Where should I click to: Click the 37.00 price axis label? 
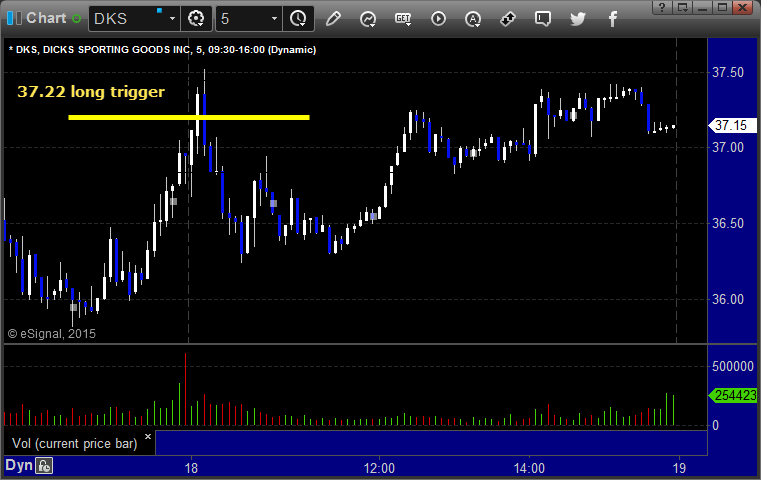tap(728, 148)
